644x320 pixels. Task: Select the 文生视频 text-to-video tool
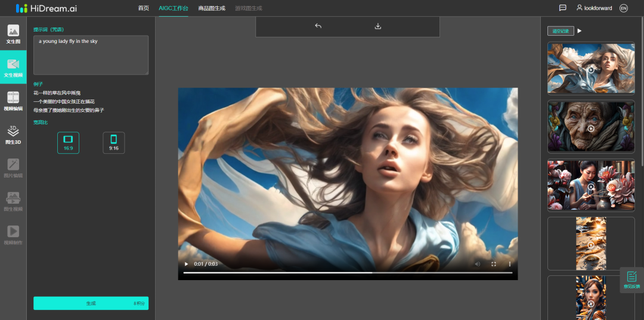(x=13, y=67)
